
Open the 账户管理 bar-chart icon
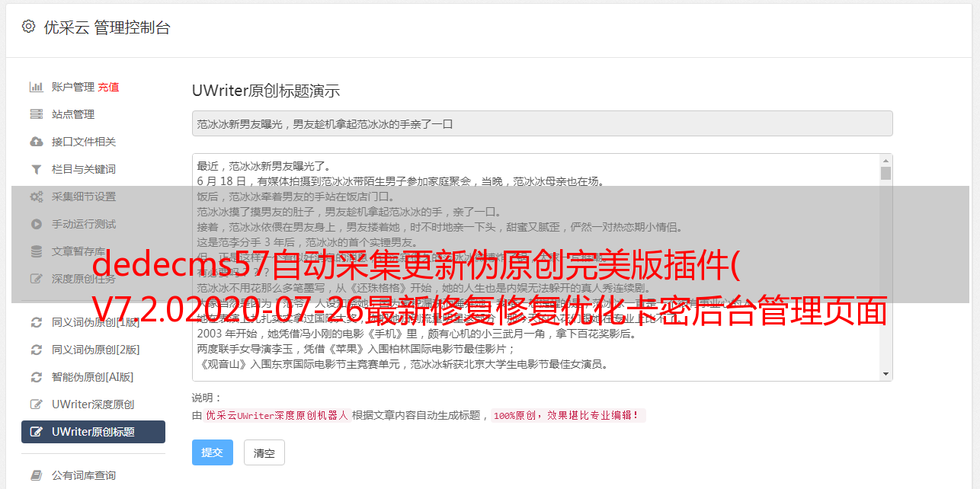(36, 87)
